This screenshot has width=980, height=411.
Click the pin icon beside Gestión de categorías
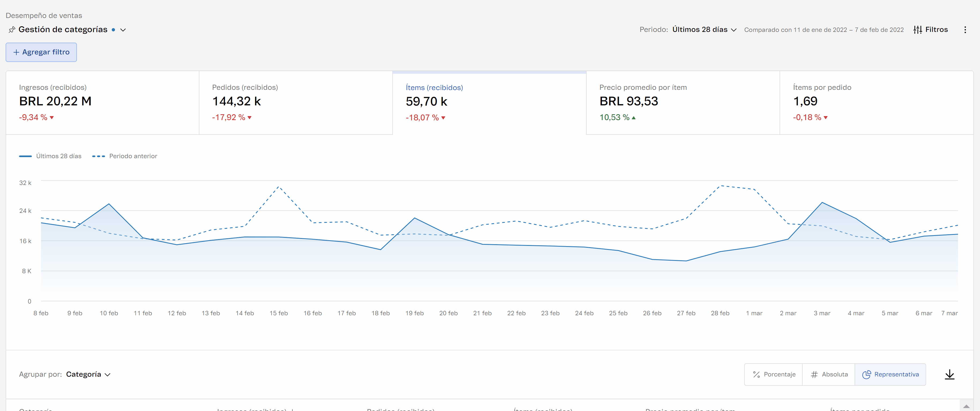pyautogui.click(x=12, y=30)
